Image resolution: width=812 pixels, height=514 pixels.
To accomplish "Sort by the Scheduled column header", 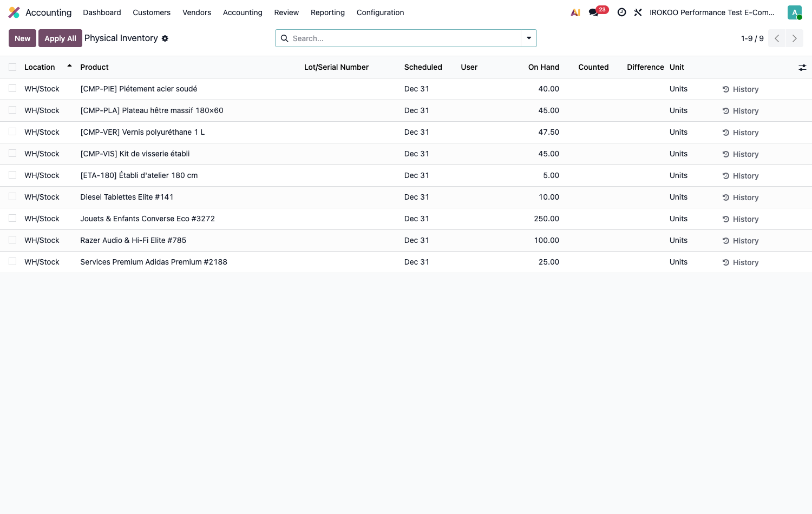I will click(x=423, y=67).
